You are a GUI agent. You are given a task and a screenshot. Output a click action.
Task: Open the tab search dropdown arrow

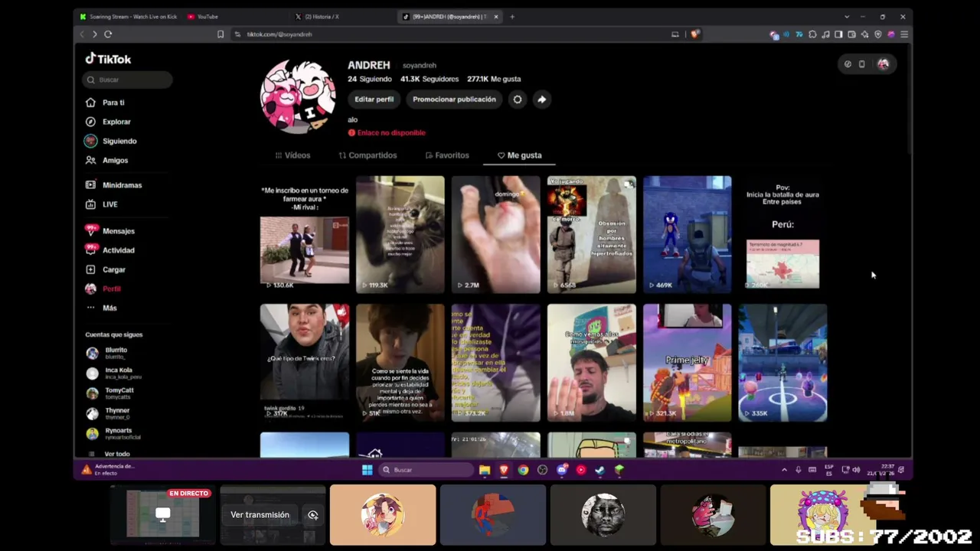click(x=846, y=17)
